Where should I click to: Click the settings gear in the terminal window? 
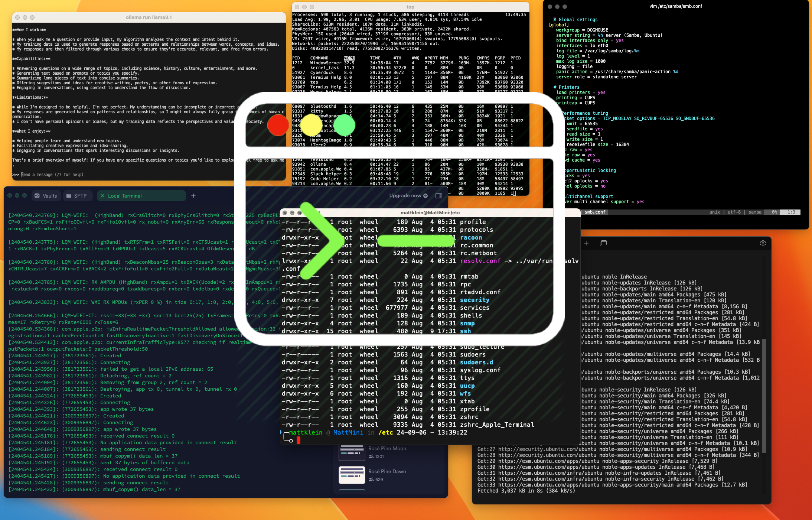click(763, 243)
